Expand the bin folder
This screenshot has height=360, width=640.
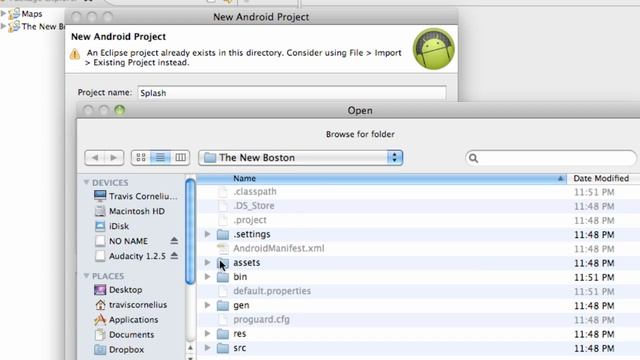coord(207,277)
